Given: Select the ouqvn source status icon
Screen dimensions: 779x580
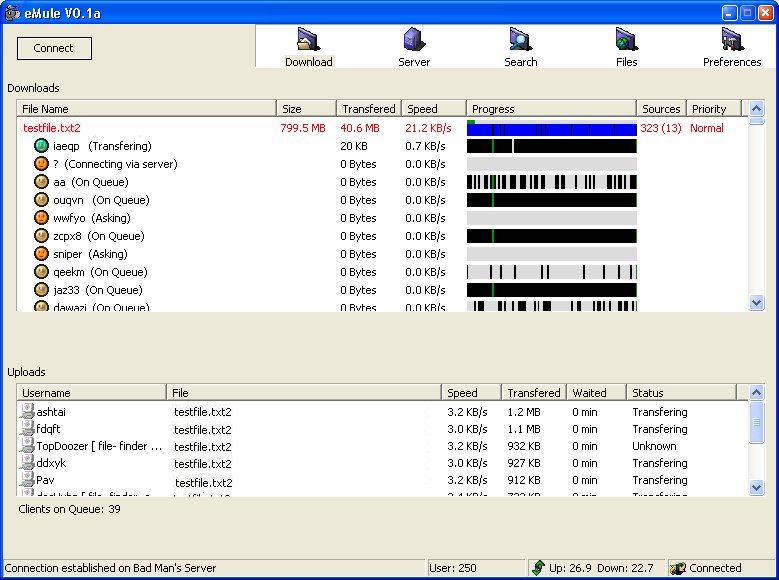Looking at the screenshot, I should click(x=41, y=200).
